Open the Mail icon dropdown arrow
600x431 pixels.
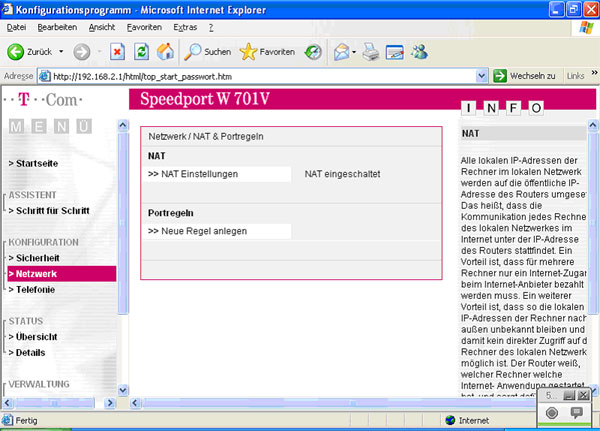[x=355, y=51]
